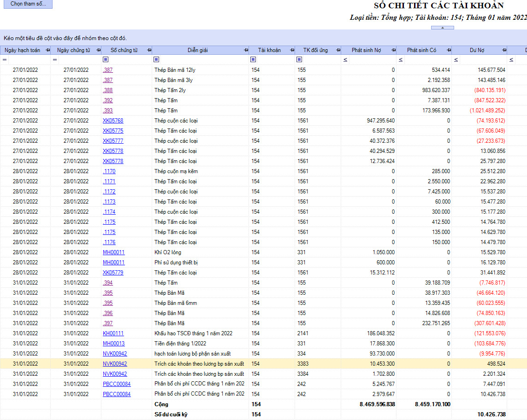This screenshot has width=527, height=420.
Task: Open filter operator icon for Diễn giải
Action: (x=156, y=59)
